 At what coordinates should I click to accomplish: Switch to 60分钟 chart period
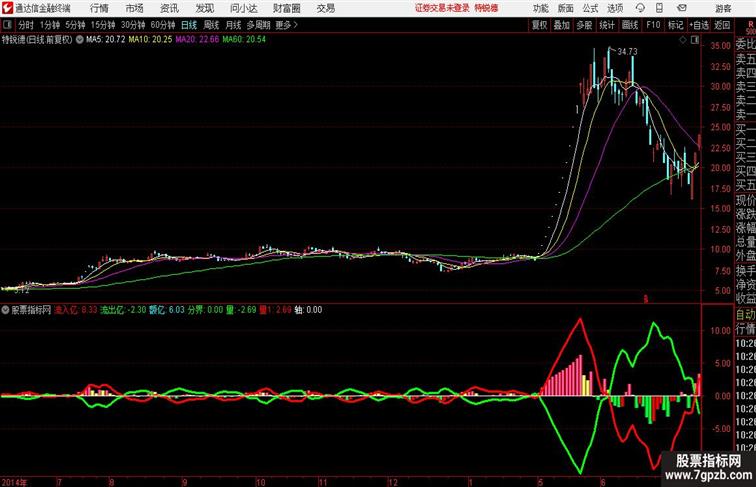coord(163,25)
